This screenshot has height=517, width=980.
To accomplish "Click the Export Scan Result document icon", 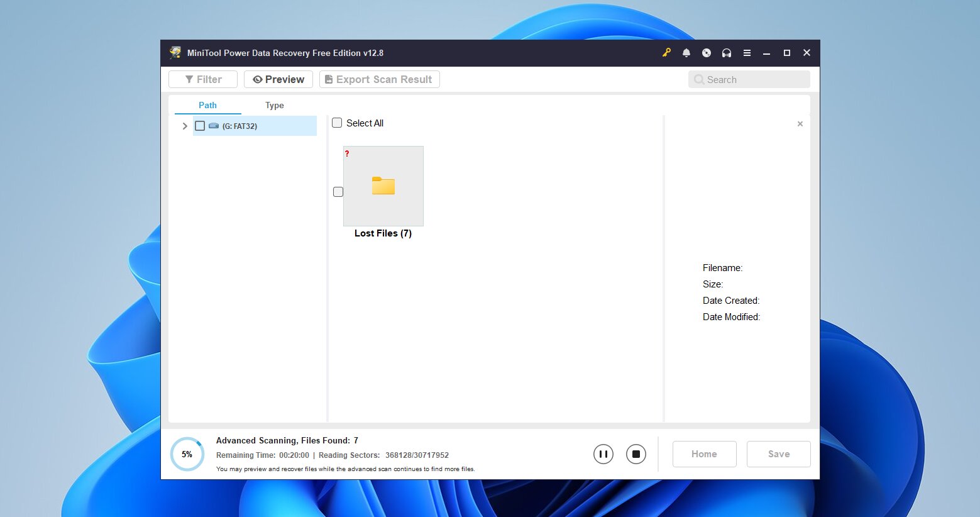I will point(328,79).
